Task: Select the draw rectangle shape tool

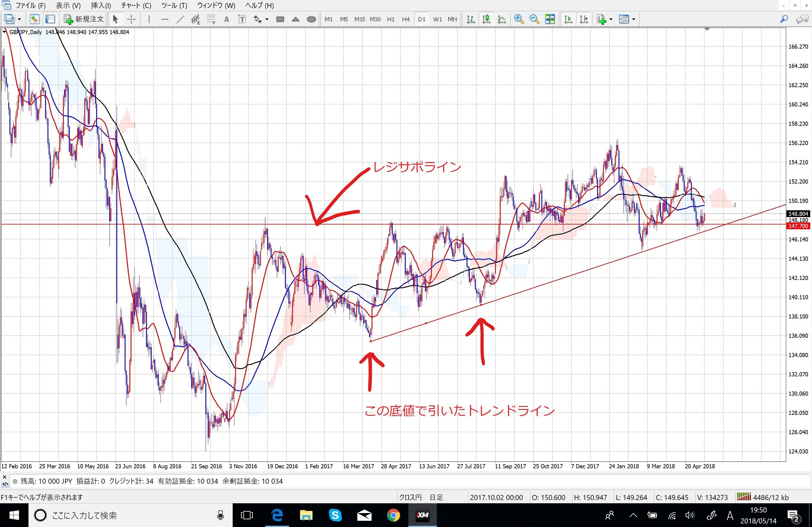Action: pyautogui.click(x=280, y=20)
